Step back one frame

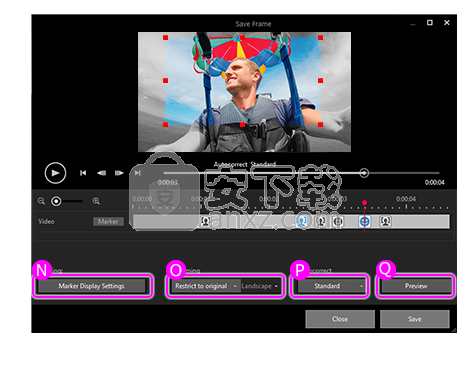[x=101, y=173]
